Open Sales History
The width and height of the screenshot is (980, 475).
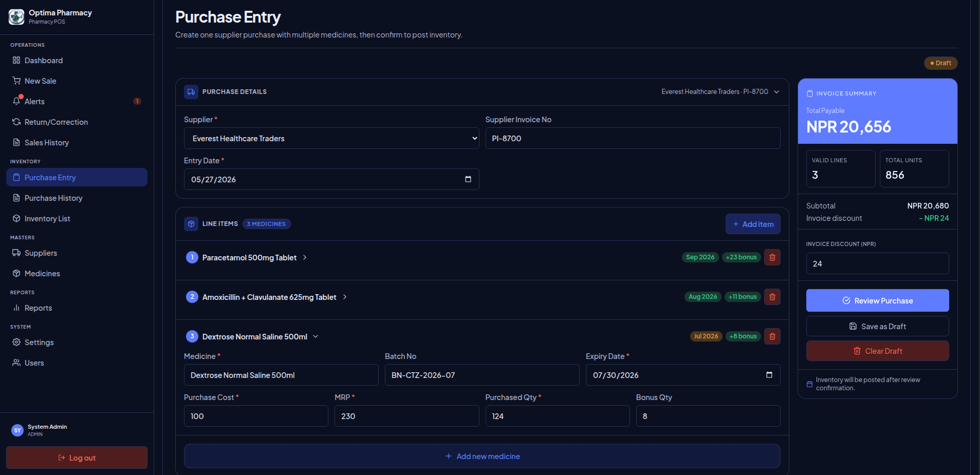77,143
